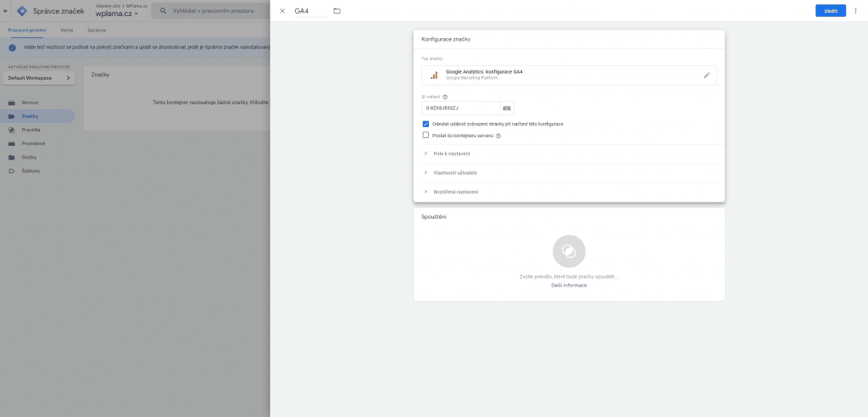Viewport: 868px width, 417px height.
Task: Switch to Pracovní prostor tab
Action: click(x=27, y=30)
